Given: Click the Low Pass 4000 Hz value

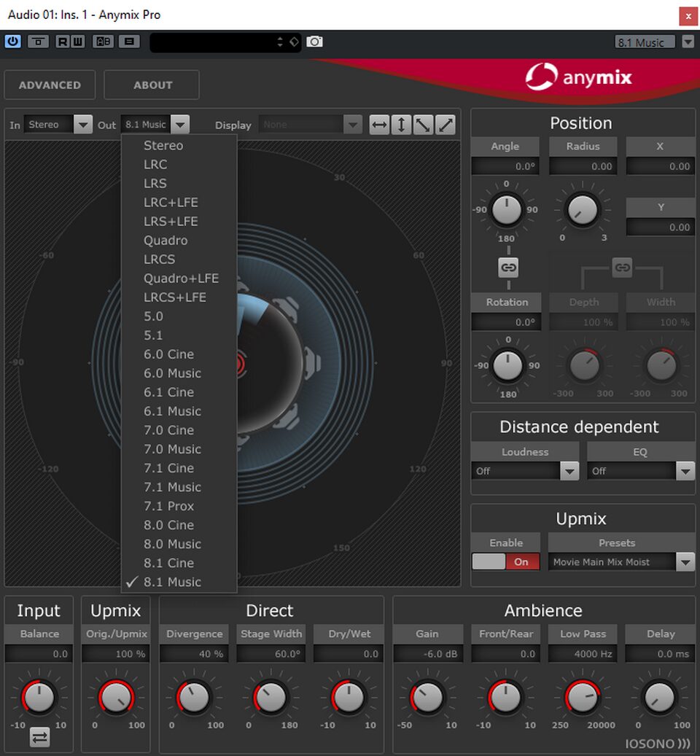Looking at the screenshot, I should coord(583,654).
